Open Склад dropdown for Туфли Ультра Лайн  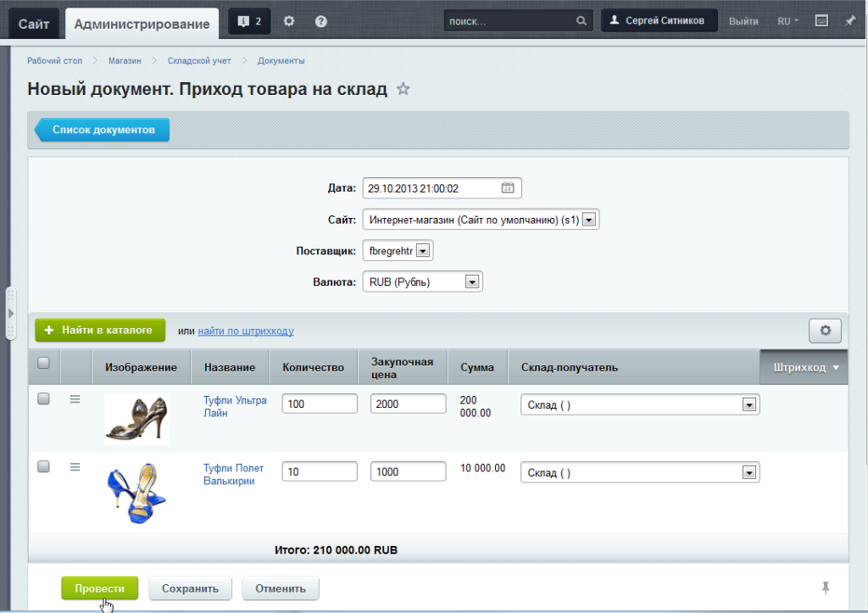pos(640,404)
